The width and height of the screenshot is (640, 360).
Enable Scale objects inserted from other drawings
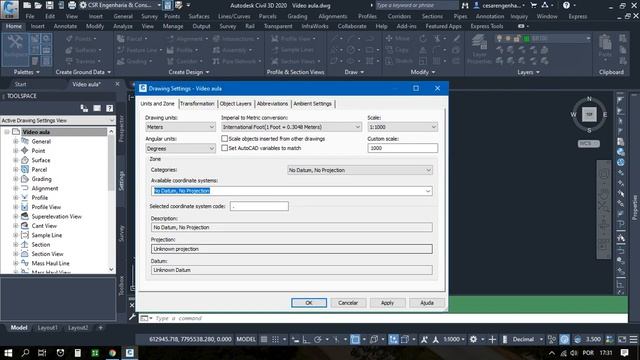(x=224, y=139)
